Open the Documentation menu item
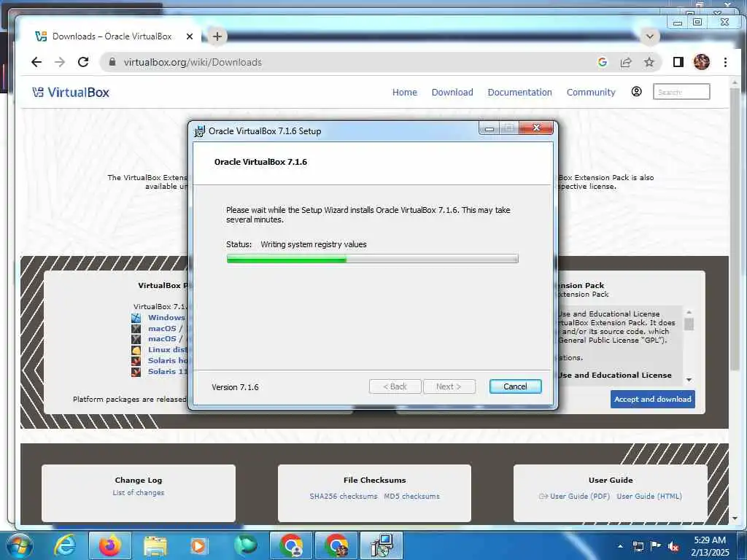Image resolution: width=747 pixels, height=560 pixels. (519, 92)
